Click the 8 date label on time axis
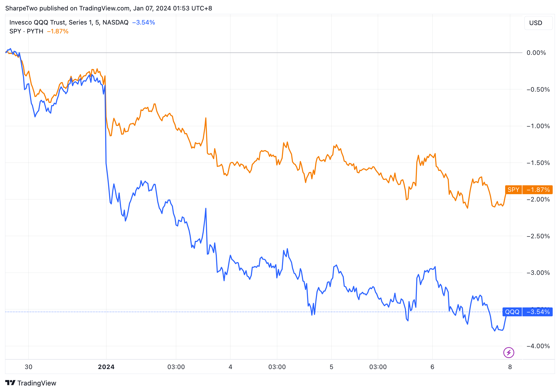This screenshot has height=392, width=560. click(510, 367)
